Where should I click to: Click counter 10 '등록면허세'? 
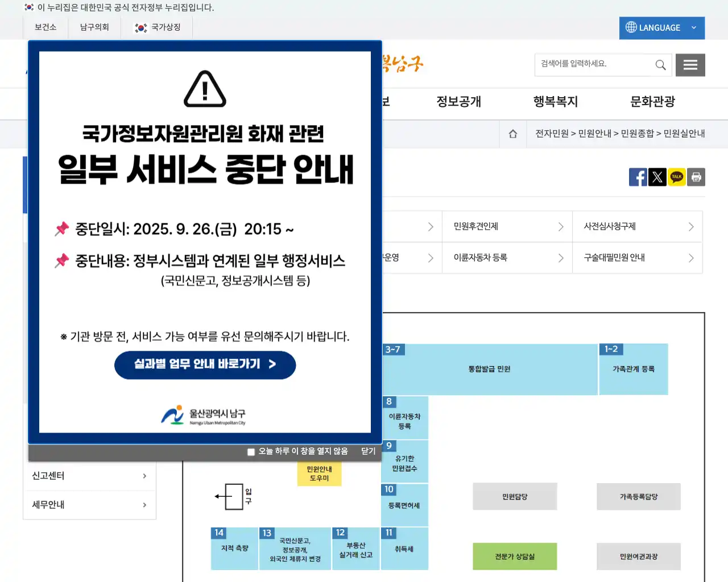coord(404,505)
